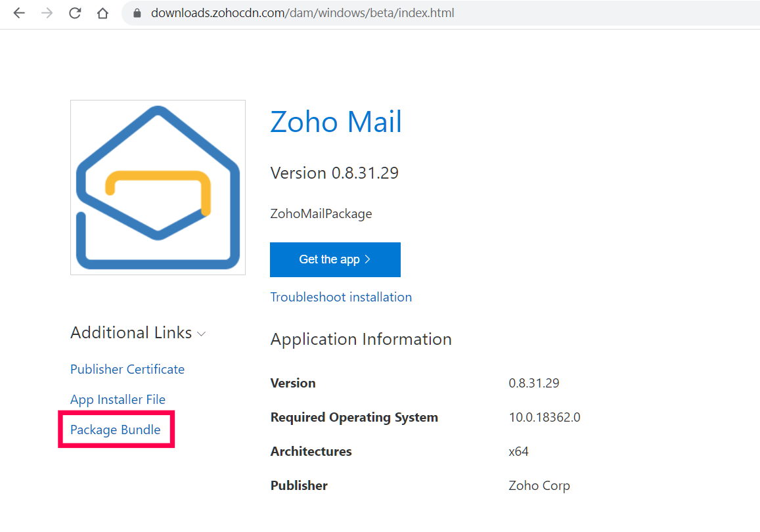The height and width of the screenshot is (532, 760).
Task: Collapse the Additional Links section chevron
Action: coord(202,334)
